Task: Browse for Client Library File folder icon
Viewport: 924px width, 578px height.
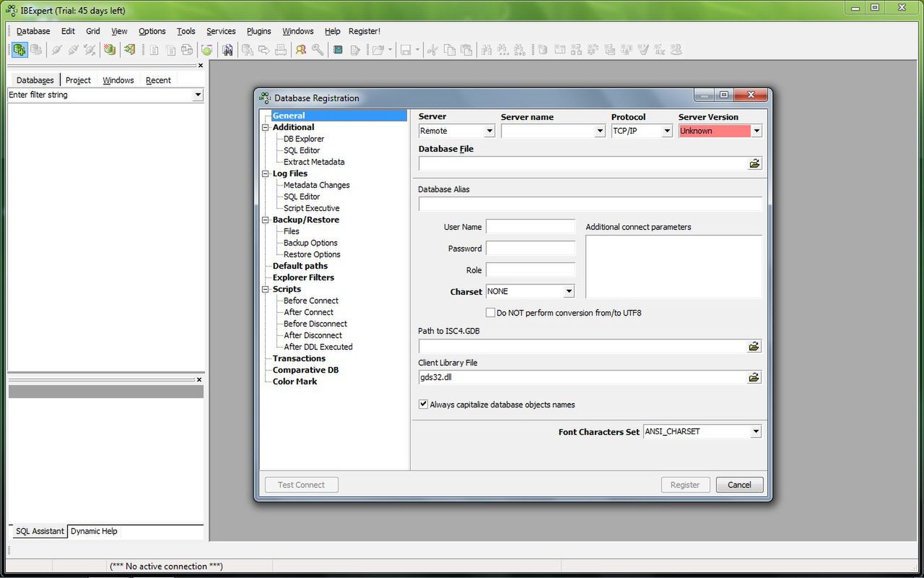Action: coord(754,377)
